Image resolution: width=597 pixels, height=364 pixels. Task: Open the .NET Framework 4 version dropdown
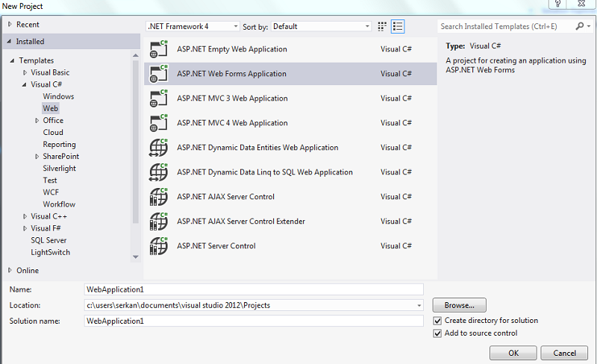tap(193, 26)
